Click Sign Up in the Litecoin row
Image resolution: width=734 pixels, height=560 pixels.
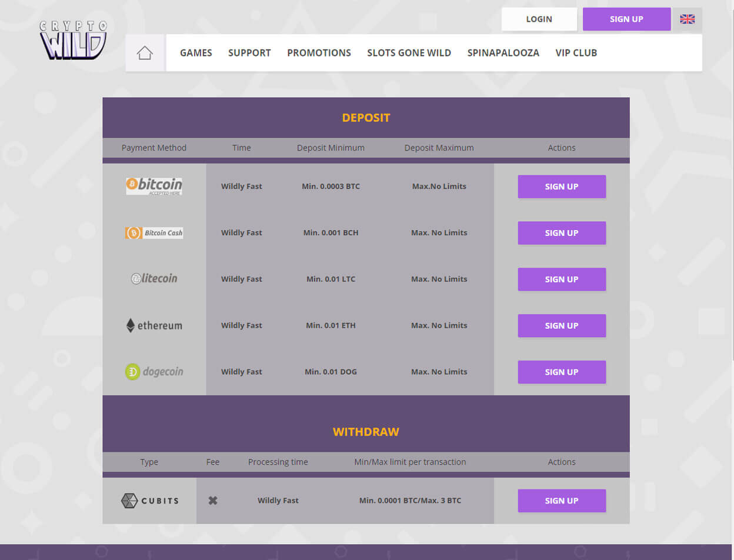click(x=562, y=279)
